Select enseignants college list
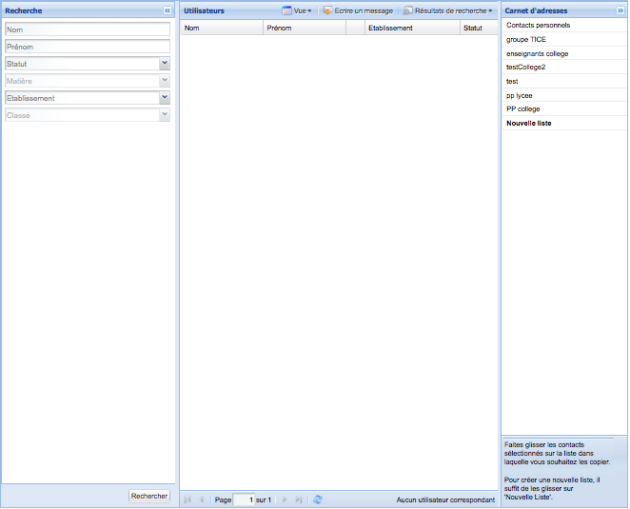Viewport: 630px width, 509px height. point(564,53)
